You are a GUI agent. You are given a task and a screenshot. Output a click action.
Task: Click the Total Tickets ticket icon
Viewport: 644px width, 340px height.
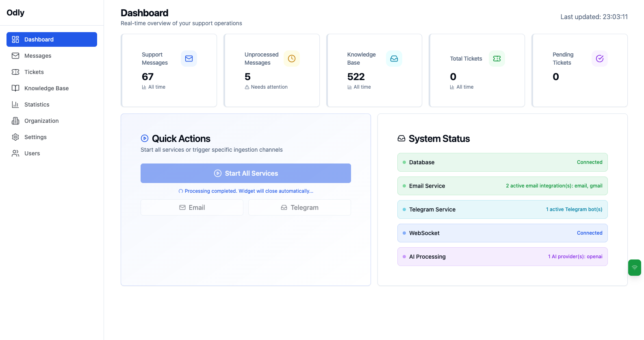[497, 59]
